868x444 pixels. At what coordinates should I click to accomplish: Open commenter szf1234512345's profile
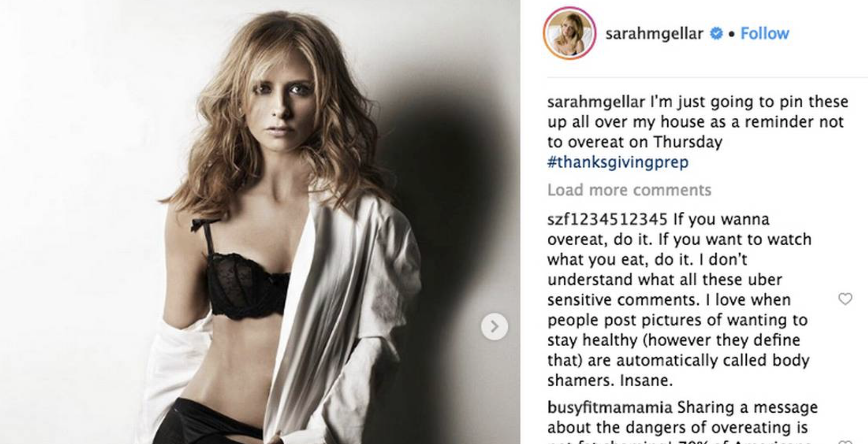pyautogui.click(x=608, y=219)
